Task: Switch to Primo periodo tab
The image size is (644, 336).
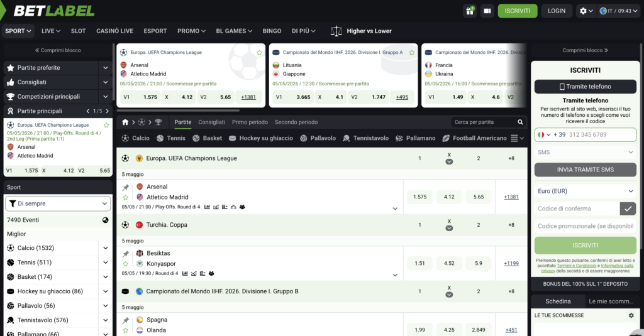Action: pyautogui.click(x=250, y=122)
